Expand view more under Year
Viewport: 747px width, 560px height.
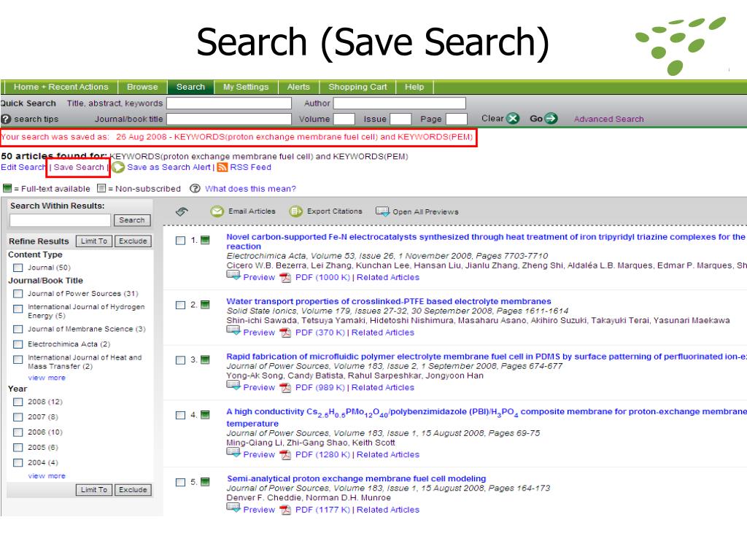47,475
